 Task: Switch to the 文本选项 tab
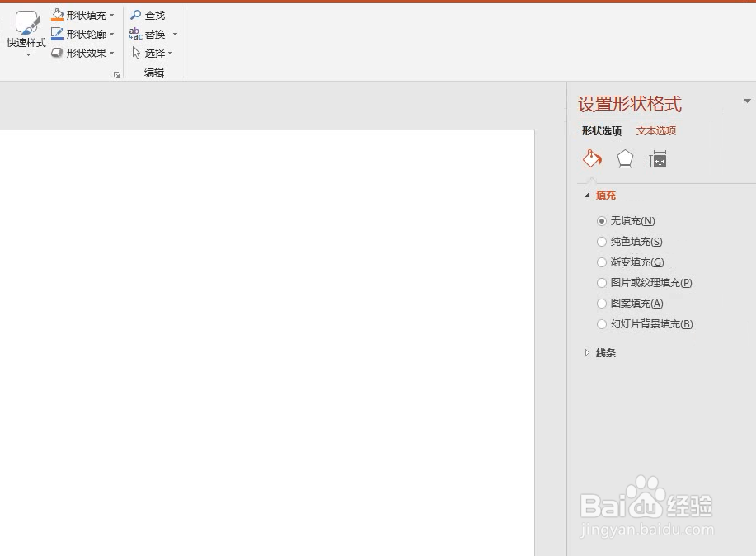point(656,131)
